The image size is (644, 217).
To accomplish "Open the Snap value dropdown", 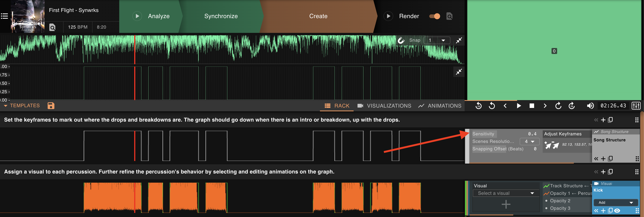I will pos(437,40).
